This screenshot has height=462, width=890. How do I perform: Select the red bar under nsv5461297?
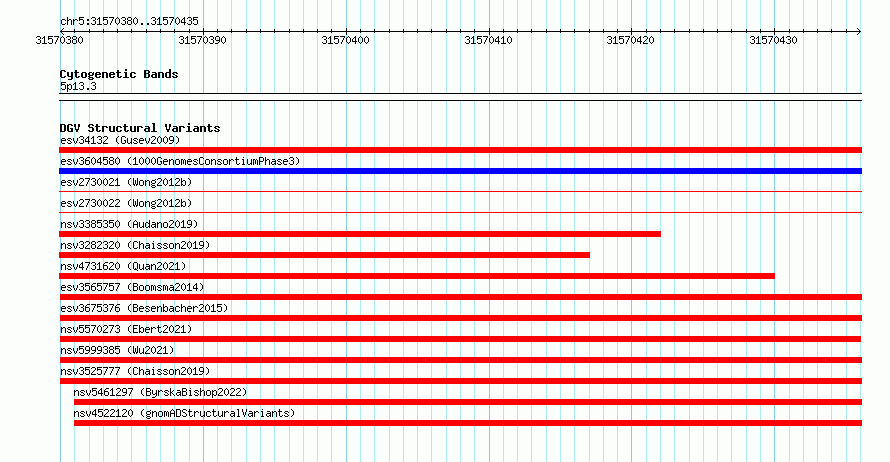pos(468,402)
